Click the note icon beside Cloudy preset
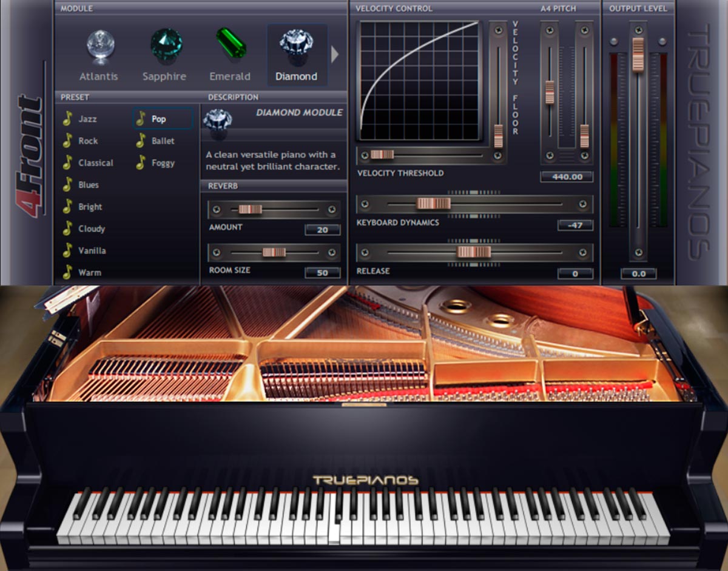 67,229
